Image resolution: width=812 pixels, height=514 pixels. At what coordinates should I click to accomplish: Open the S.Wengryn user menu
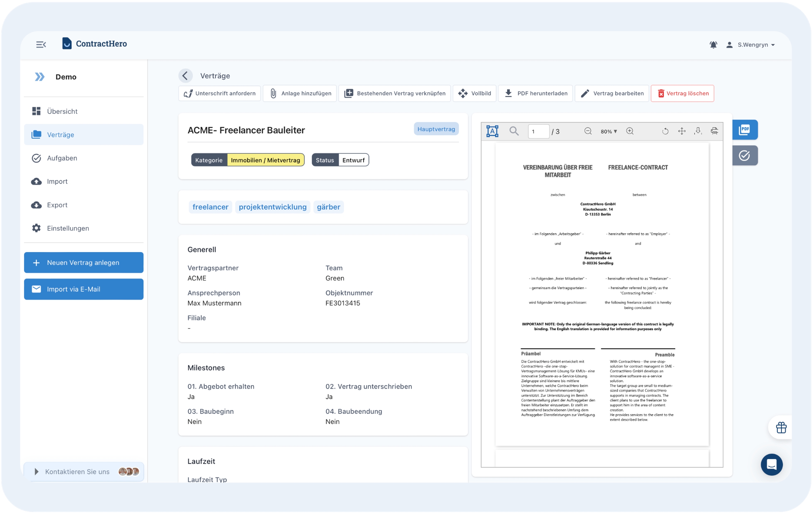[755, 45]
